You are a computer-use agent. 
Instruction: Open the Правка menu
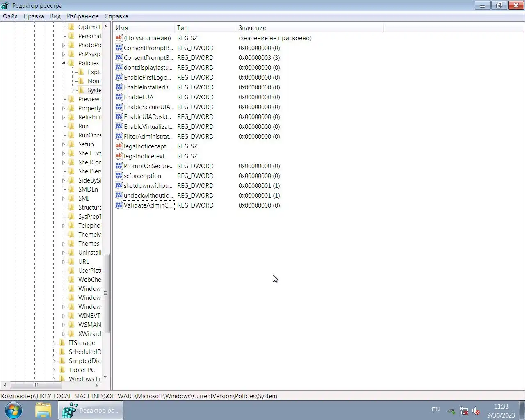(x=34, y=16)
